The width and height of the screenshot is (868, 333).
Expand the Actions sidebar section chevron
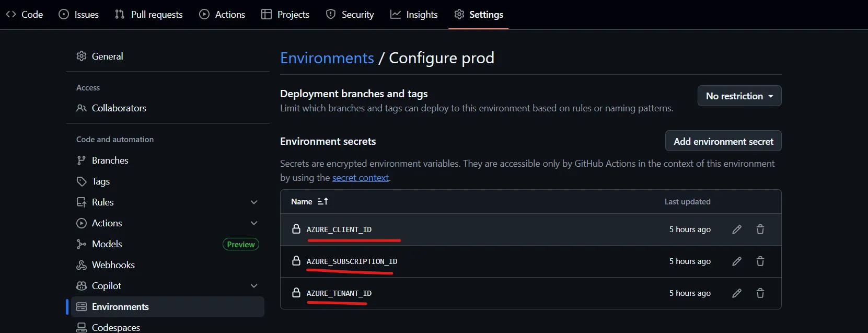pos(254,223)
